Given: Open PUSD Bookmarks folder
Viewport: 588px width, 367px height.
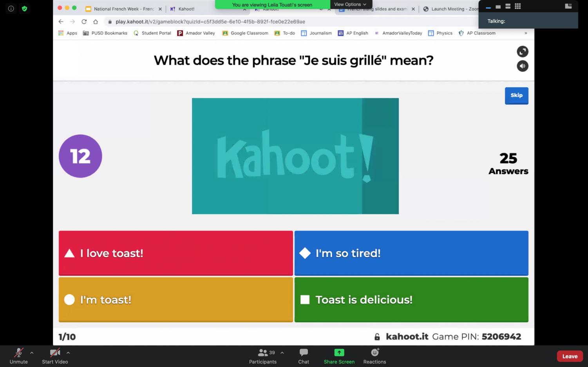Looking at the screenshot, I should tap(105, 33).
